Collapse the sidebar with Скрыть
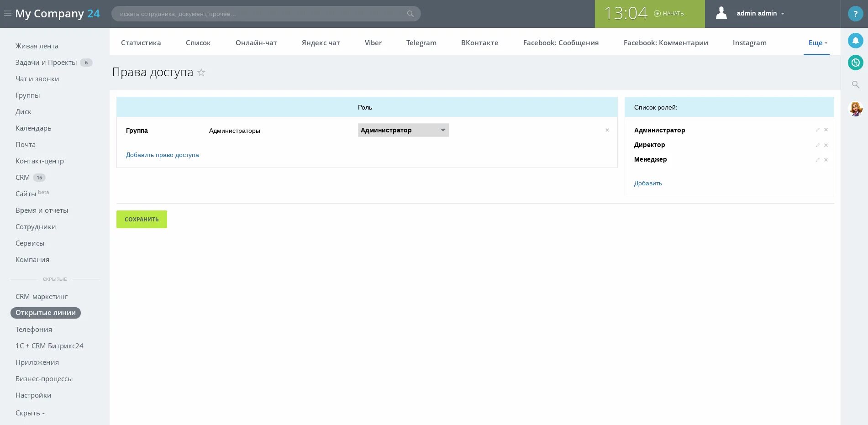Screen dimensions: 868x425 [x=30, y=413]
